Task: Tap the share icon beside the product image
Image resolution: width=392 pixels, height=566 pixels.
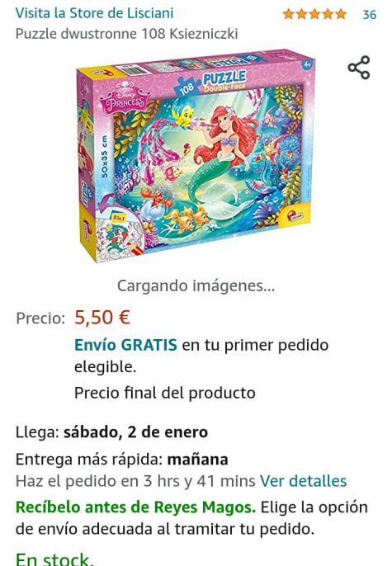Action: coord(359,68)
